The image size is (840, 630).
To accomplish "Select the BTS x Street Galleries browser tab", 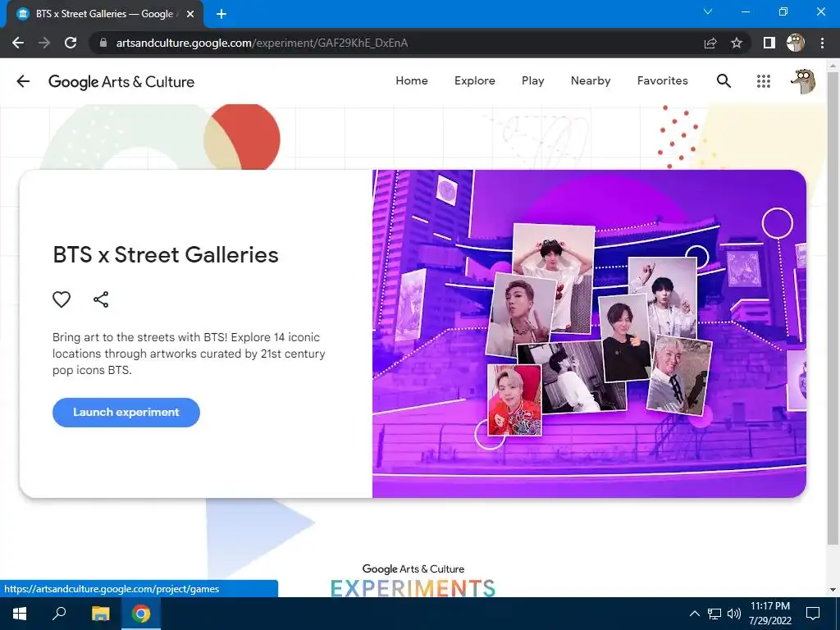I will (105, 14).
